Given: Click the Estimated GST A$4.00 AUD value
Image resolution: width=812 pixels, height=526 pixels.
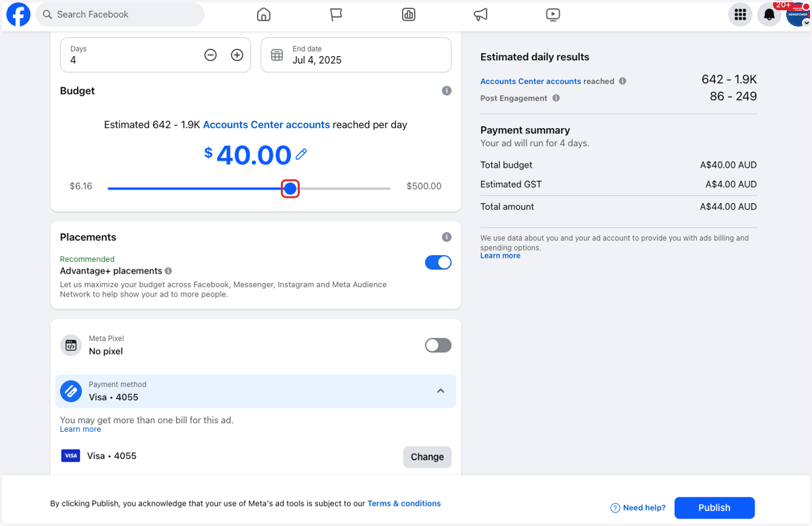Looking at the screenshot, I should click(x=731, y=184).
